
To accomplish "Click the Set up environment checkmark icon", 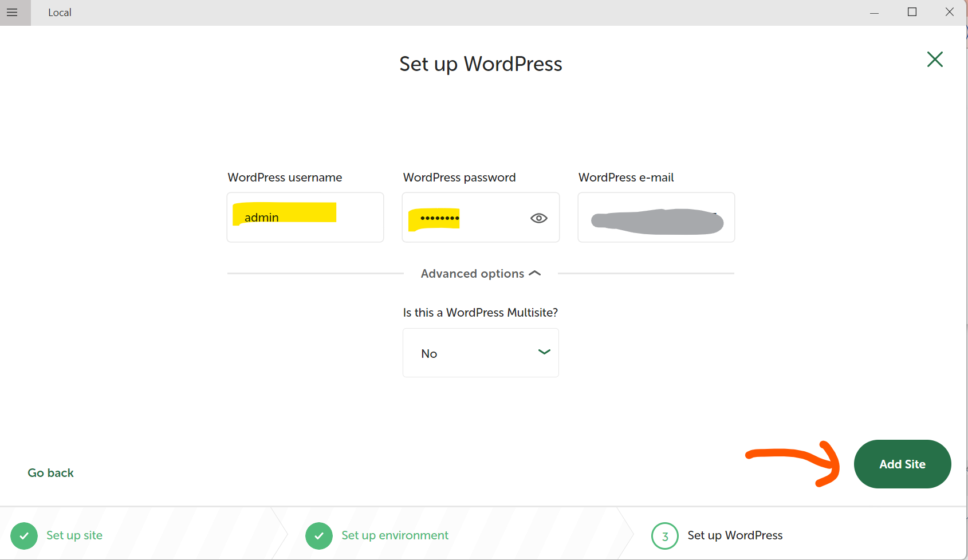I will pyautogui.click(x=319, y=536).
